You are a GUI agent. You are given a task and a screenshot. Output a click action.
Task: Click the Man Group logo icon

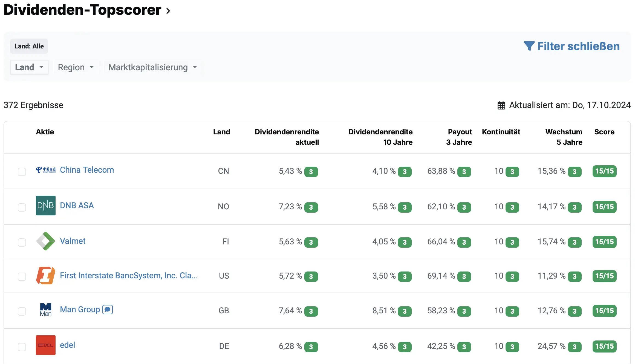46,310
